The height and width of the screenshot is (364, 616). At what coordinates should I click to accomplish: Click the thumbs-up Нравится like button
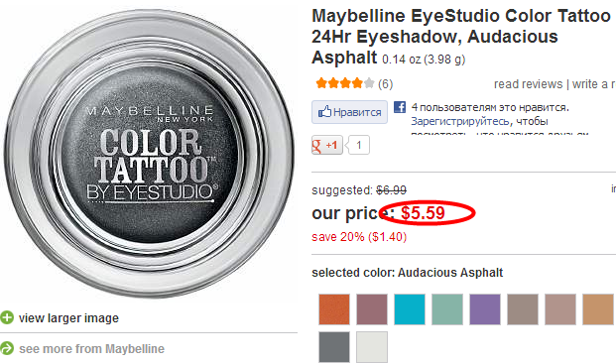point(349,112)
